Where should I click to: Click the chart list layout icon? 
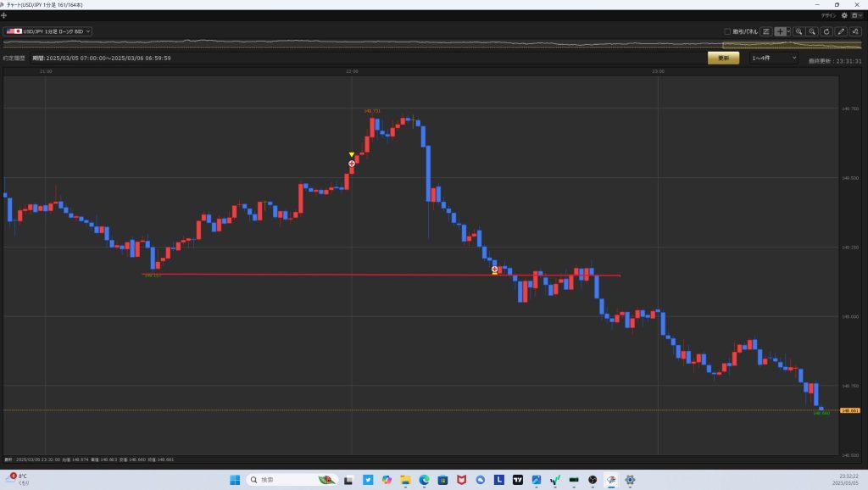765,31
